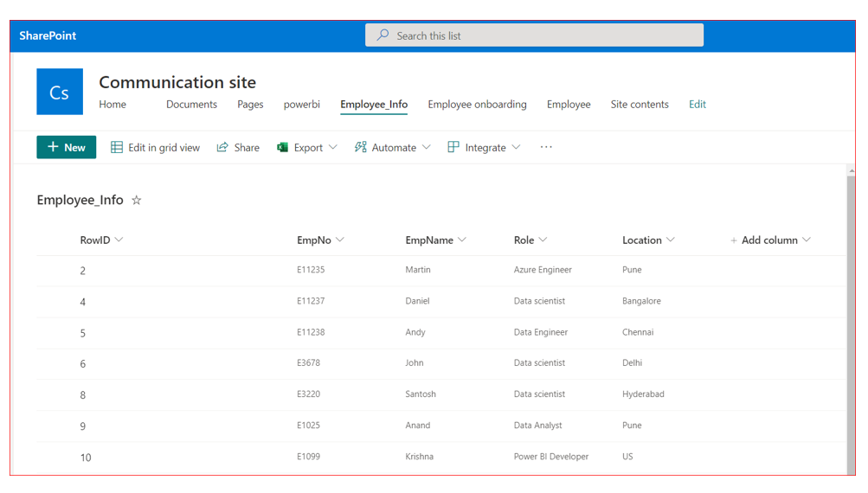The height and width of the screenshot is (493, 868).
Task: Click the Integrate icon
Action: (453, 147)
